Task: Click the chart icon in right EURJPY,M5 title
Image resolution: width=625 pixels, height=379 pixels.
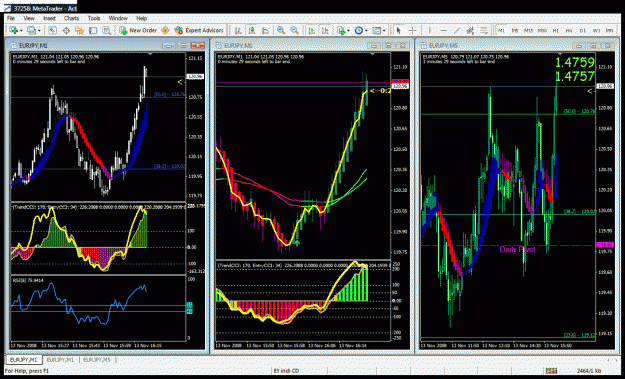Action: (425, 45)
